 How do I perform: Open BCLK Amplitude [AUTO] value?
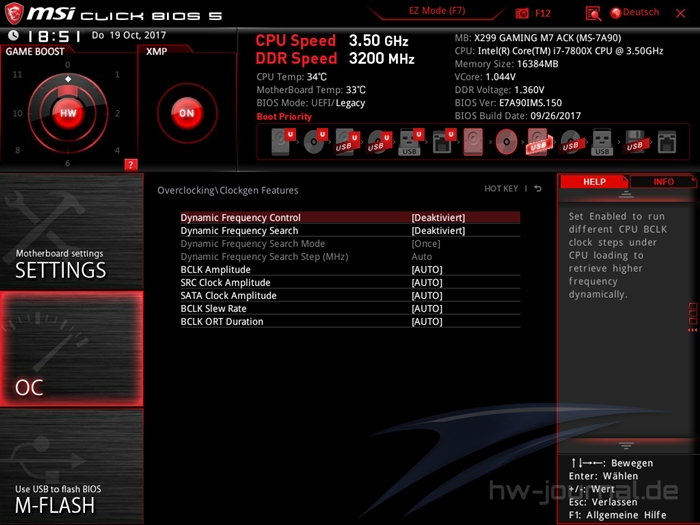coord(427,270)
